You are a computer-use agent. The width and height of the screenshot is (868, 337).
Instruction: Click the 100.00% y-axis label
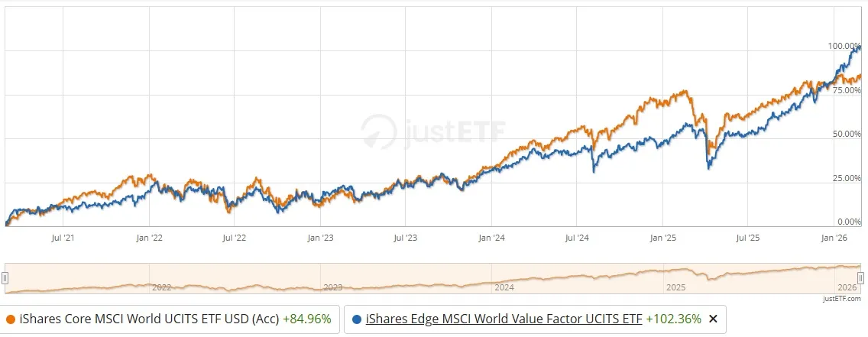[844, 46]
